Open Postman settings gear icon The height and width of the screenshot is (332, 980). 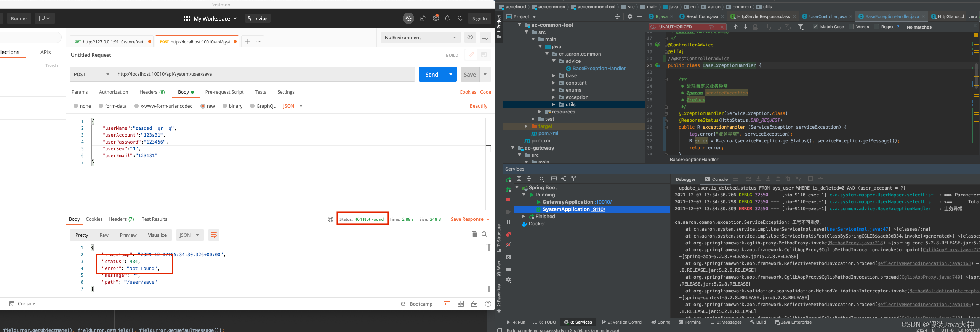click(x=436, y=18)
